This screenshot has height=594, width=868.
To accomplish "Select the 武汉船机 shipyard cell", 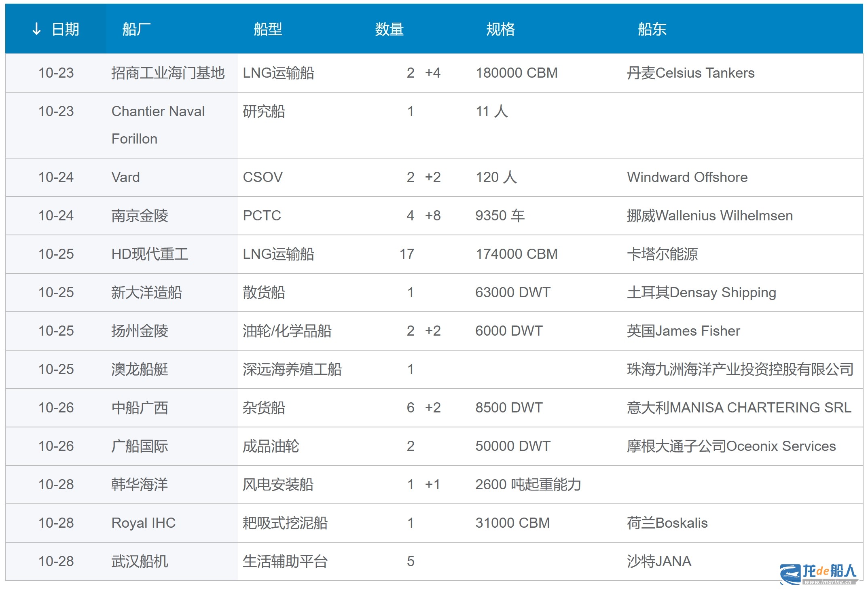I will pos(140,561).
